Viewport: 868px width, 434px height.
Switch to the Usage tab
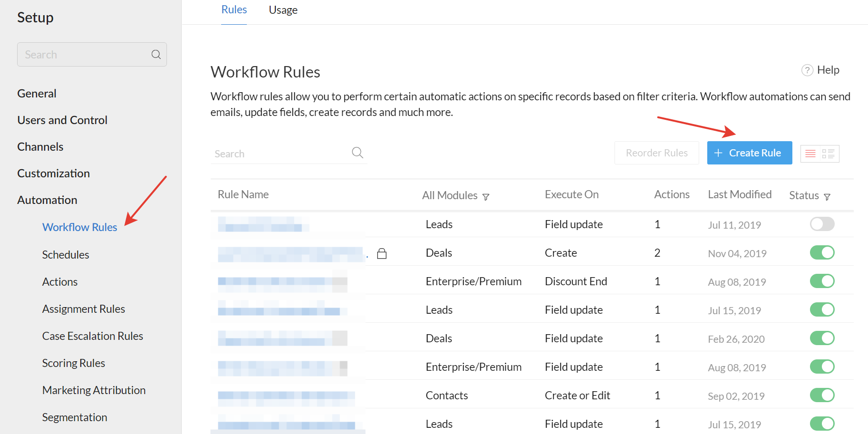[x=283, y=10]
